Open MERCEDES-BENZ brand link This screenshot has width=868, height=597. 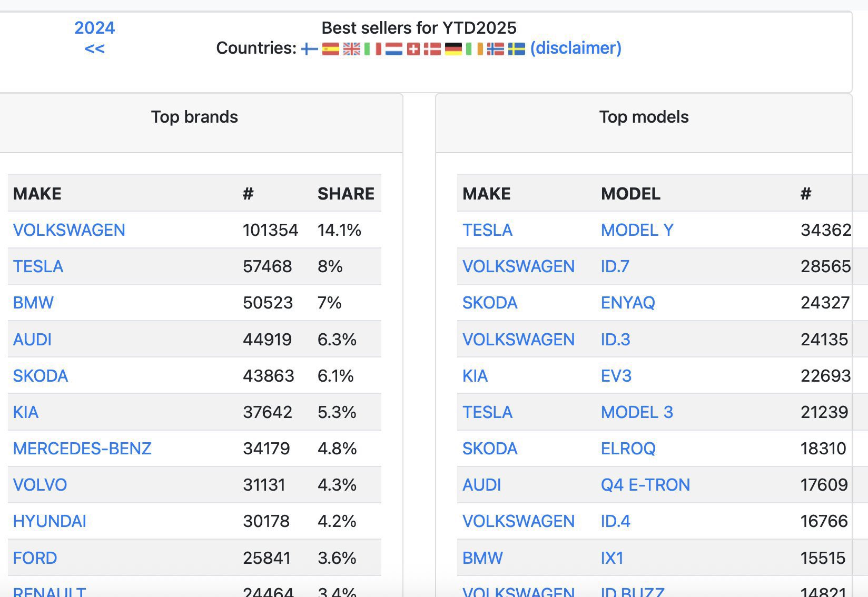[82, 449]
